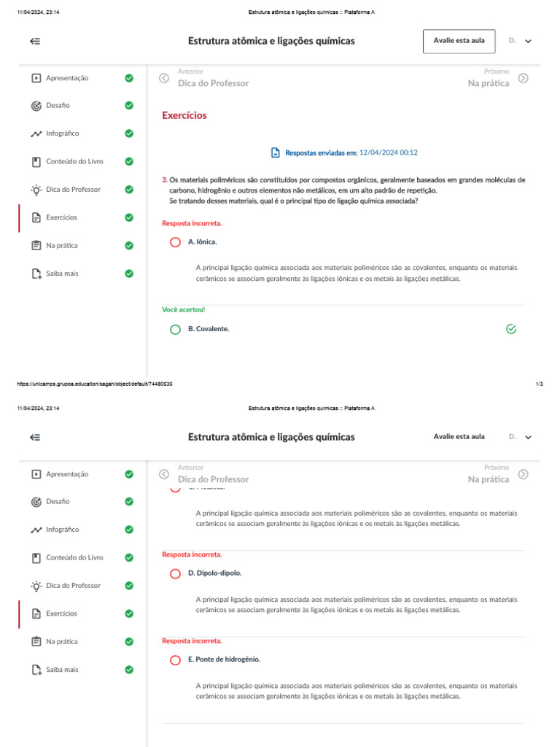
Task: Click the Apresentação play icon in sidebar
Action: [x=36, y=78]
